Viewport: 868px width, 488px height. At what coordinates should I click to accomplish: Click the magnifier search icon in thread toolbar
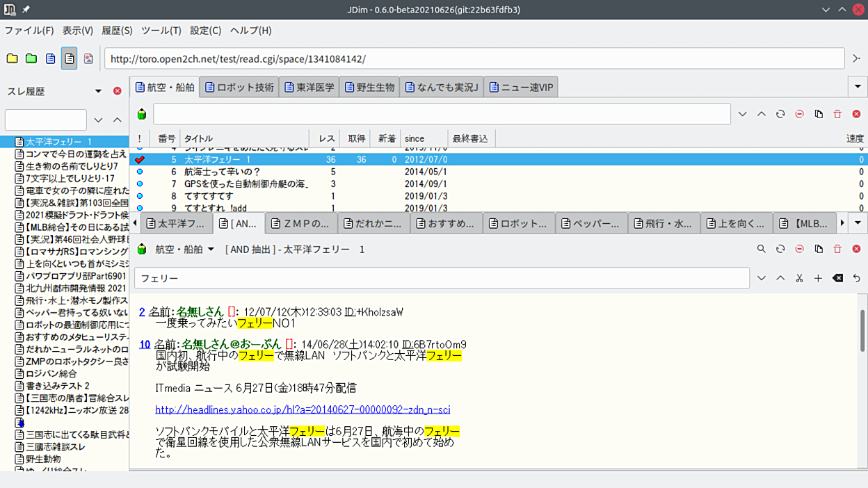(762, 249)
